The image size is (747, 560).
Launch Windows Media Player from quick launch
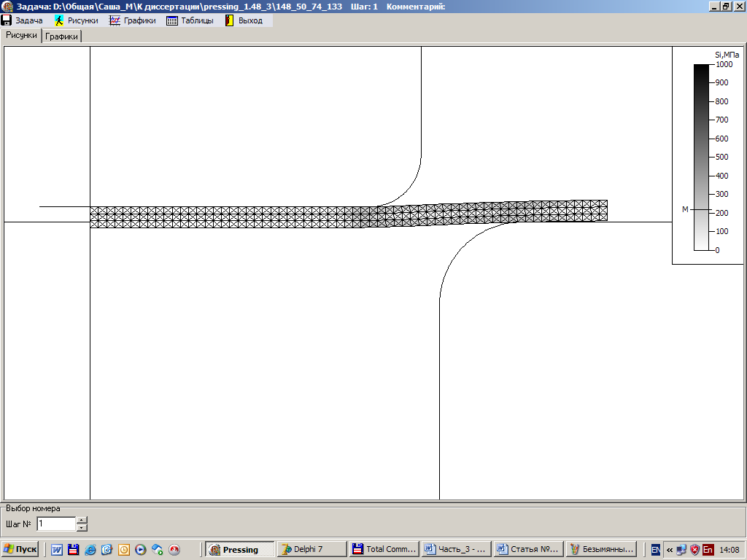pos(140,550)
